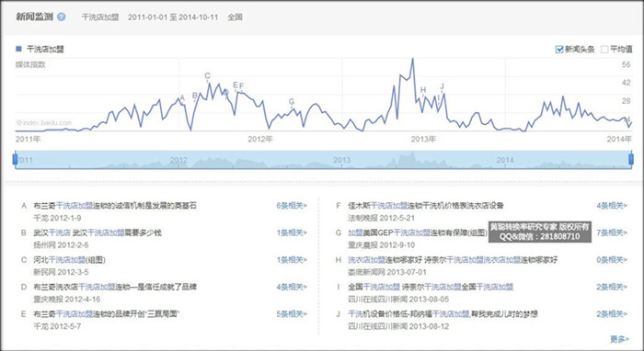The width and height of the screenshot is (644, 351).
Task: Grab the right handle of the range slider
Action: pos(631,159)
